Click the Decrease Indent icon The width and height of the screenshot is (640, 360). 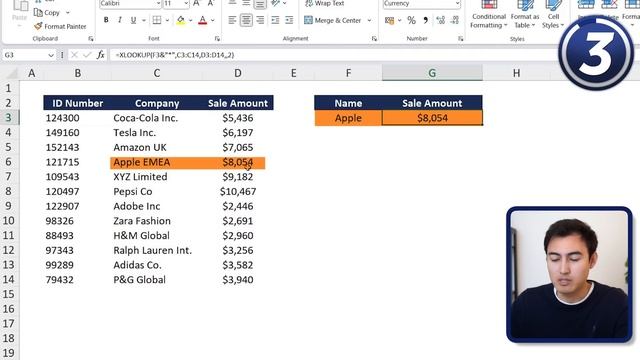[x=276, y=20]
